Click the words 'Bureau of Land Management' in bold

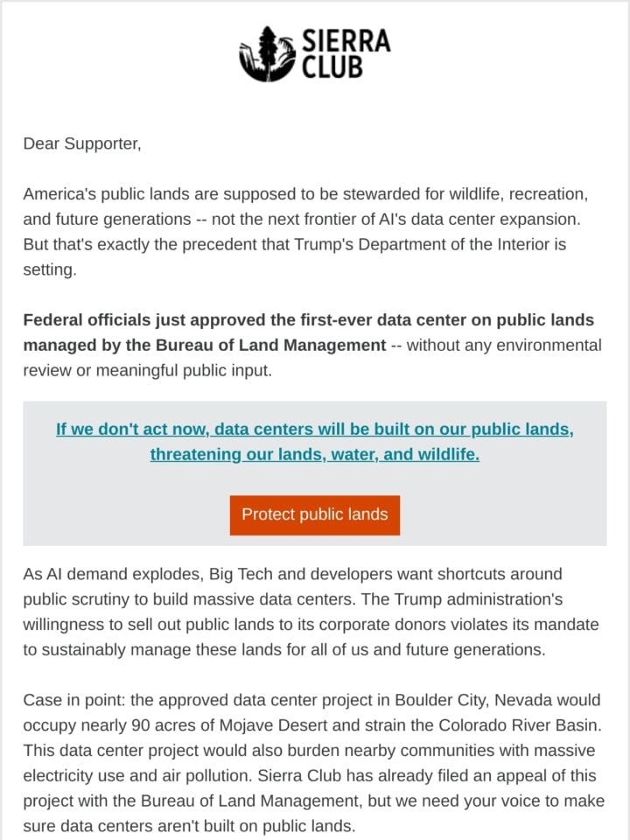tap(271, 345)
